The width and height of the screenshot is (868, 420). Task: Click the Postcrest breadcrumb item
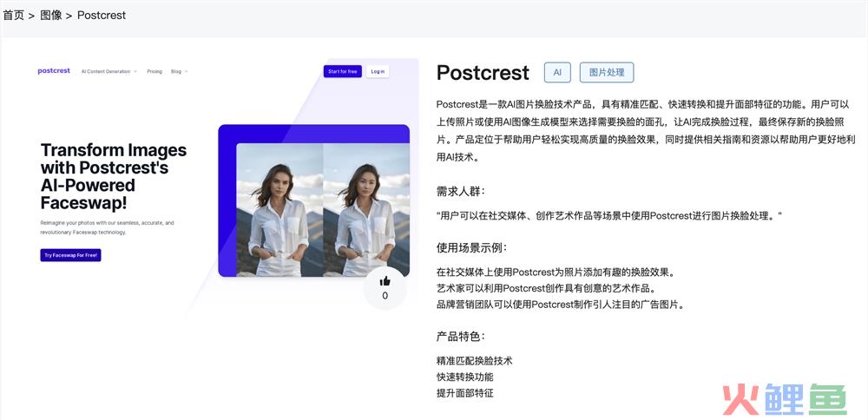click(102, 16)
